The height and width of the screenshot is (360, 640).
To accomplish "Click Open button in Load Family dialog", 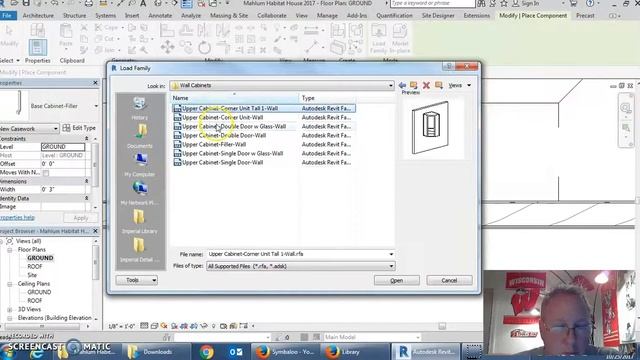I will click(396, 280).
